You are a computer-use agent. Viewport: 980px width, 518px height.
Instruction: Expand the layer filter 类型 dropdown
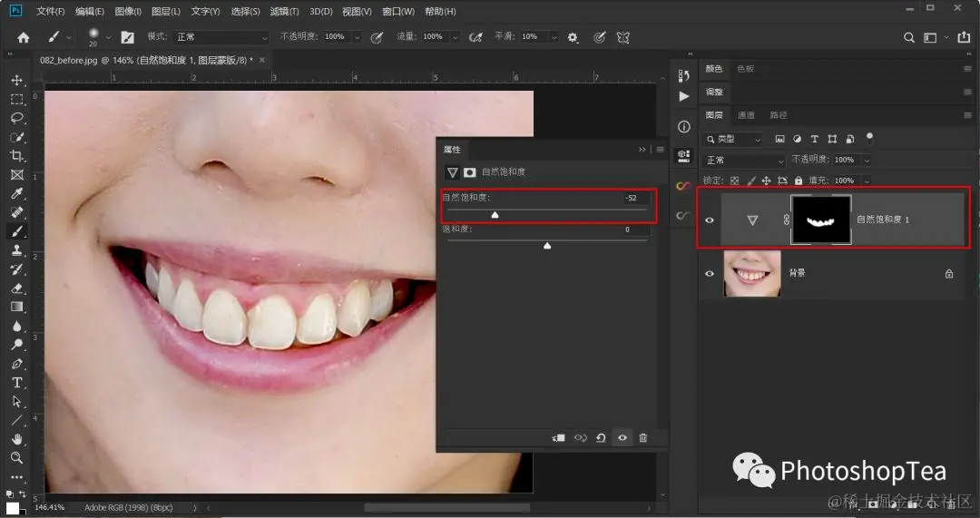point(734,139)
